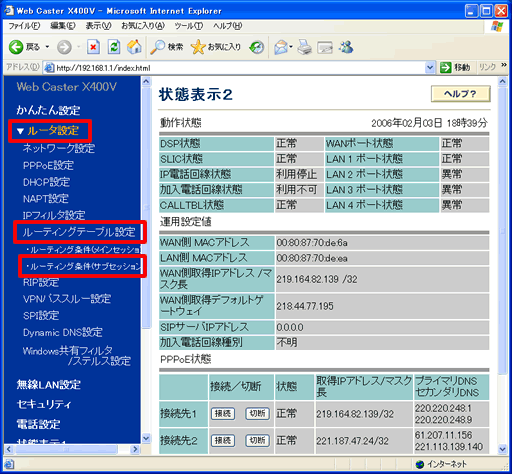Open かんたん設定 in sidebar
Screen dimensions: 512x474
click(x=48, y=110)
